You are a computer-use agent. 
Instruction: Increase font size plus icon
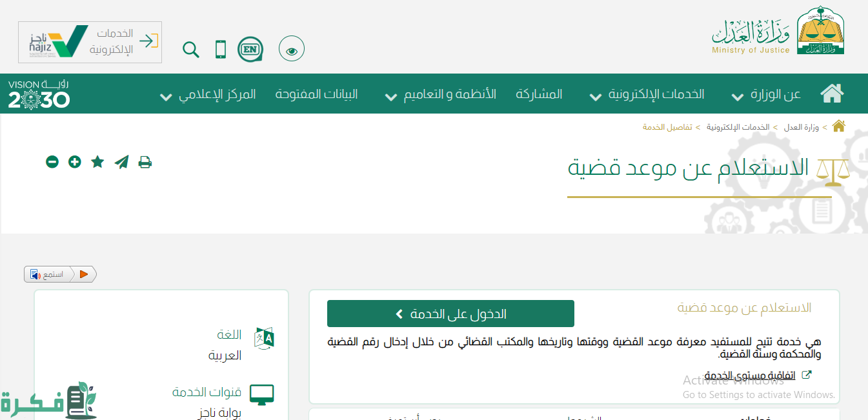point(75,162)
